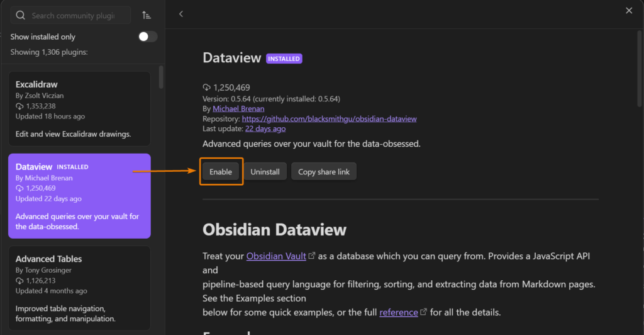Click the Copy share link button
The height and width of the screenshot is (335, 644).
323,172
